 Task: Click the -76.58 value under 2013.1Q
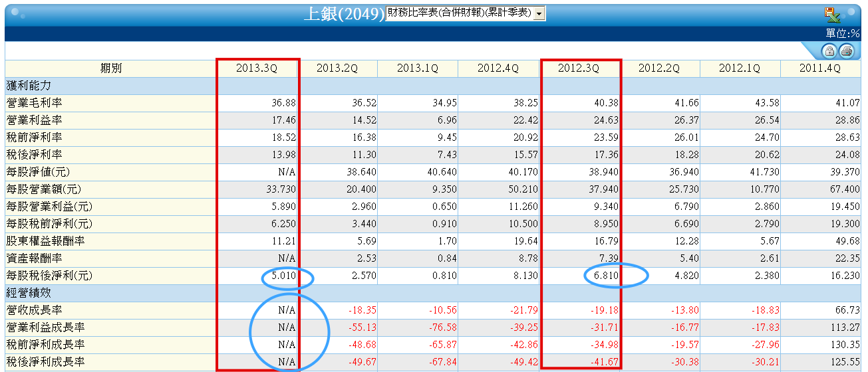tap(444, 327)
